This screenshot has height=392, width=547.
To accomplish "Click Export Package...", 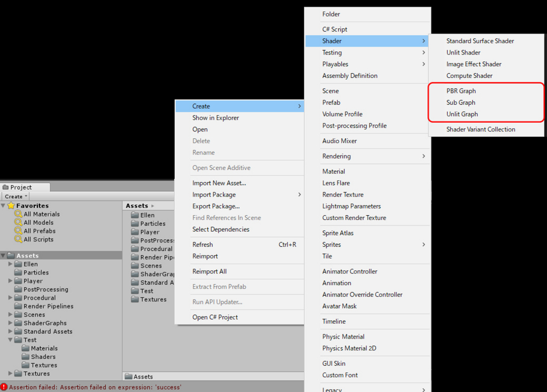I will point(240,206).
